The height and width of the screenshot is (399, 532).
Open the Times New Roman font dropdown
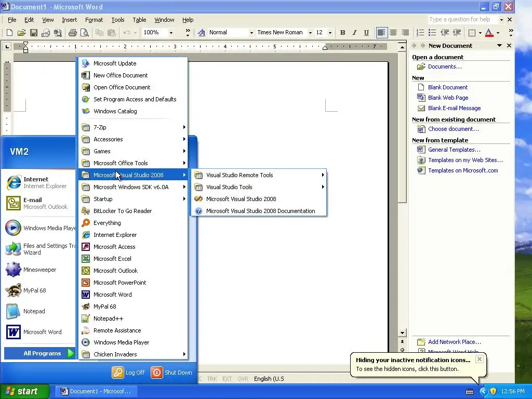(x=310, y=33)
